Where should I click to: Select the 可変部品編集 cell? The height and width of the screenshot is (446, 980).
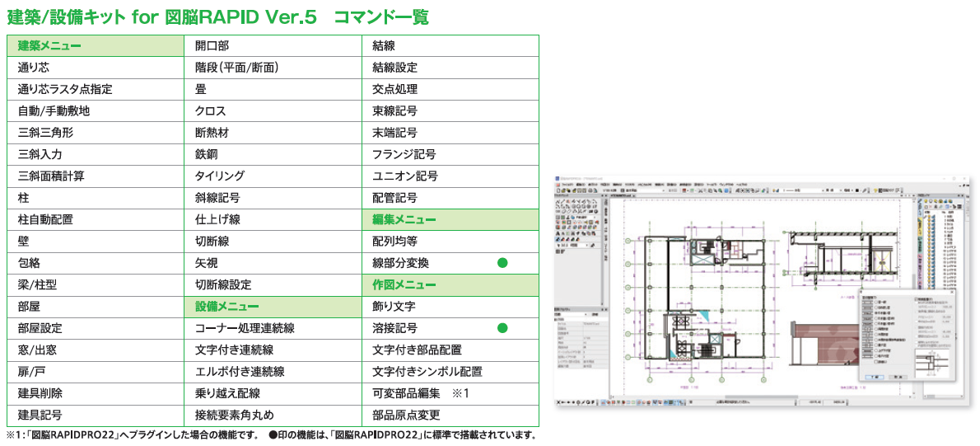(x=450, y=394)
